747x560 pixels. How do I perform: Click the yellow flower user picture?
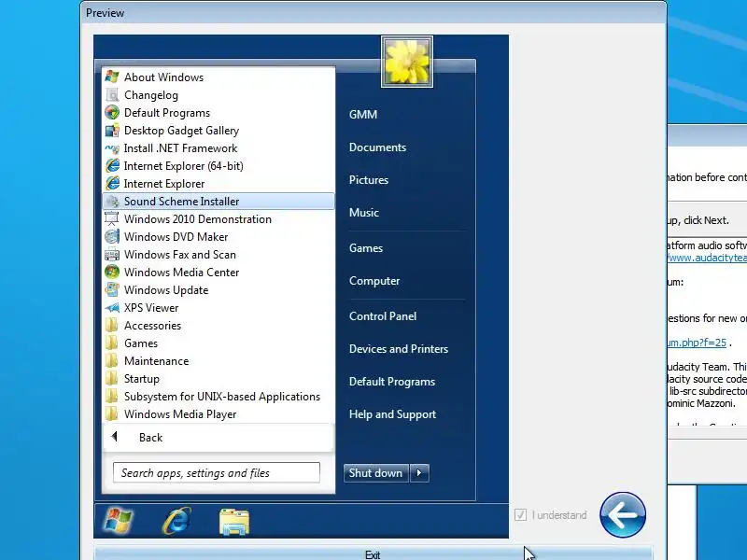[407, 62]
